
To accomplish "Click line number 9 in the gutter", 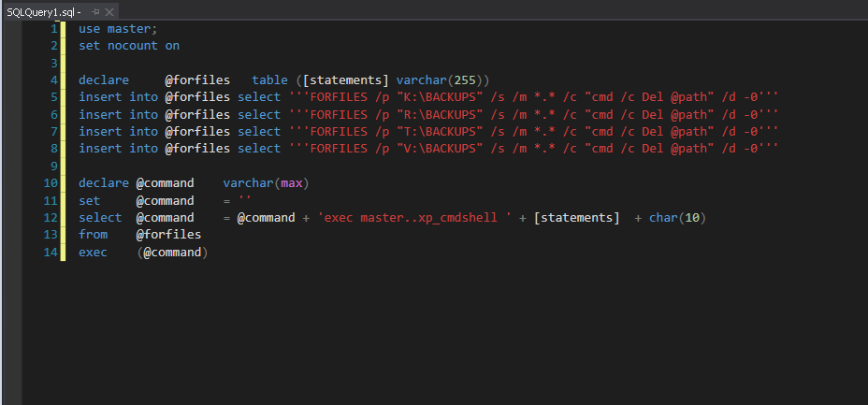I will [x=53, y=166].
